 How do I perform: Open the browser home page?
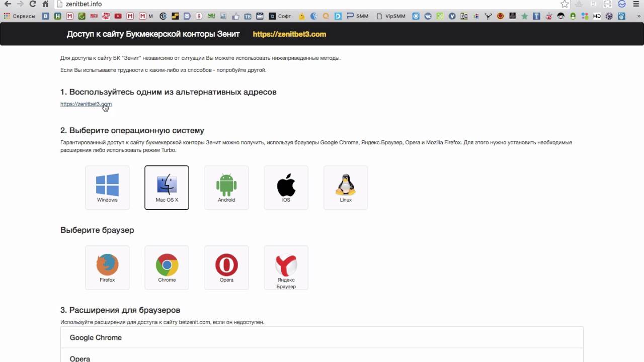(45, 4)
